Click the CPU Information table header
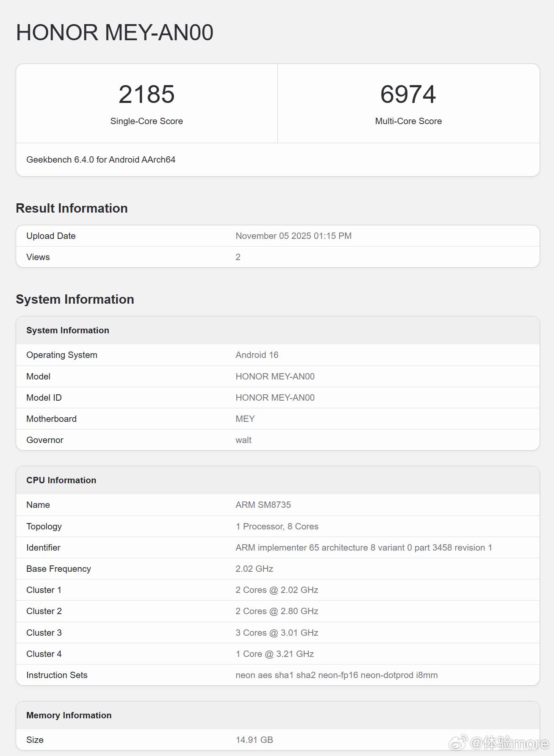 point(61,480)
